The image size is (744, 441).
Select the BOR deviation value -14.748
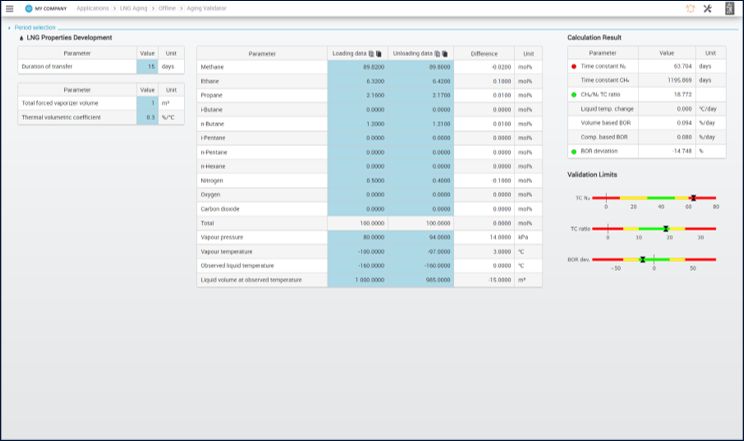click(x=682, y=151)
